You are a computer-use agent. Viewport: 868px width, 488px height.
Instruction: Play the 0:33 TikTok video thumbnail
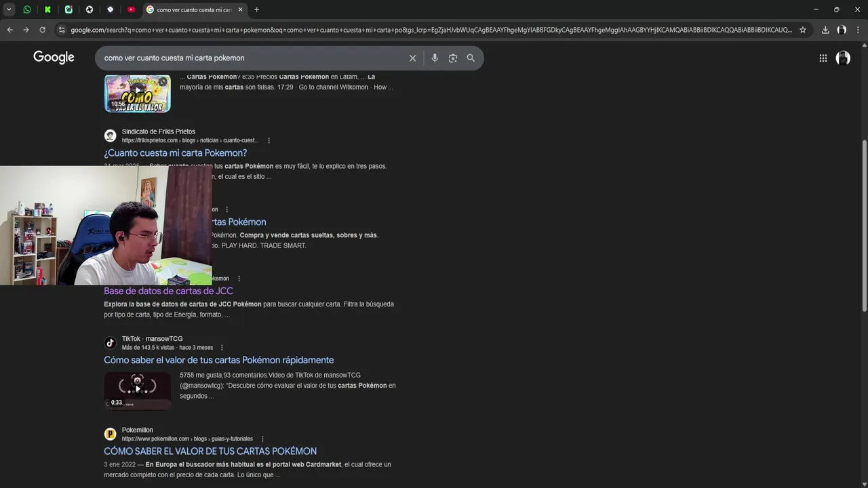[137, 390]
